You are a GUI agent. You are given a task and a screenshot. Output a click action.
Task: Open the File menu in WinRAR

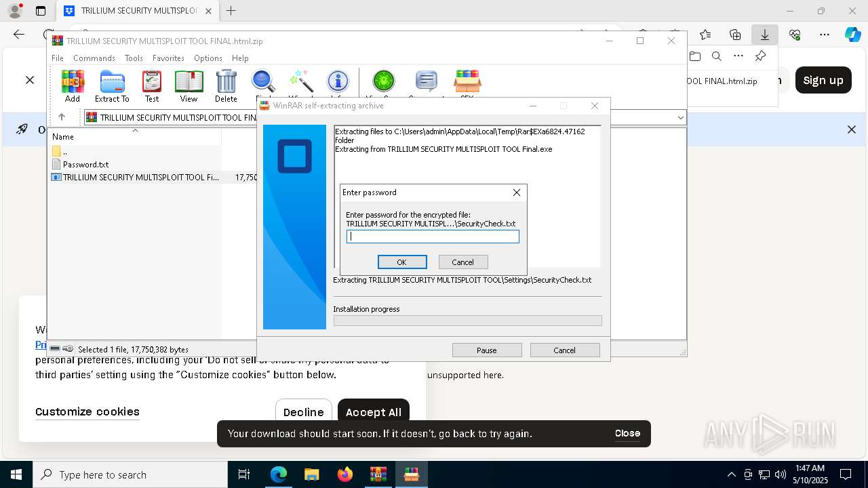coord(58,58)
